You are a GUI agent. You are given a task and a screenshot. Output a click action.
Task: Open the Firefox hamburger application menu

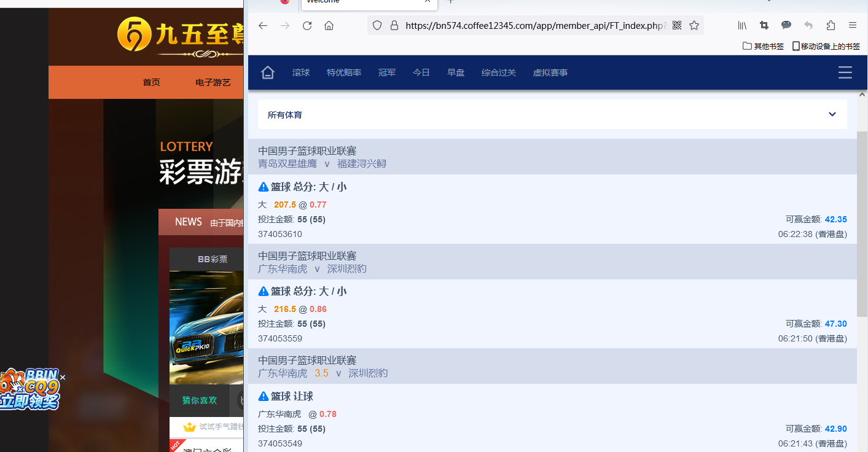[853, 25]
